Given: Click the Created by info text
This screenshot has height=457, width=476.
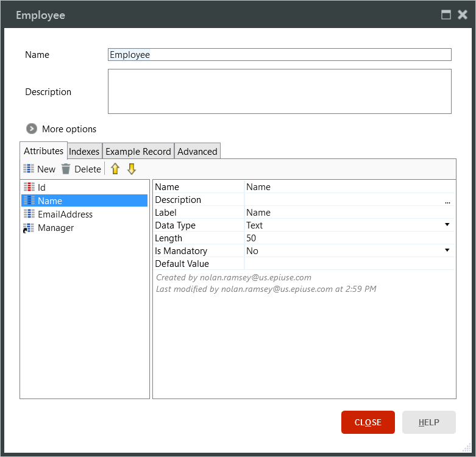Looking at the screenshot, I should [x=233, y=277].
